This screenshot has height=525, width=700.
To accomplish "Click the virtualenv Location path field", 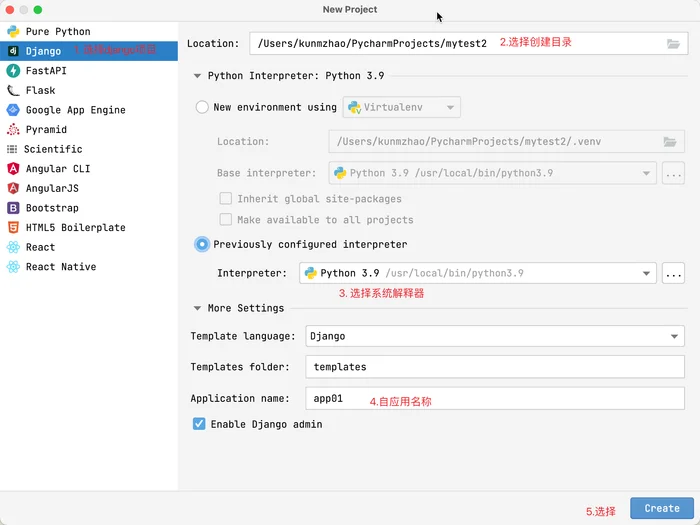I will pyautogui.click(x=506, y=142).
